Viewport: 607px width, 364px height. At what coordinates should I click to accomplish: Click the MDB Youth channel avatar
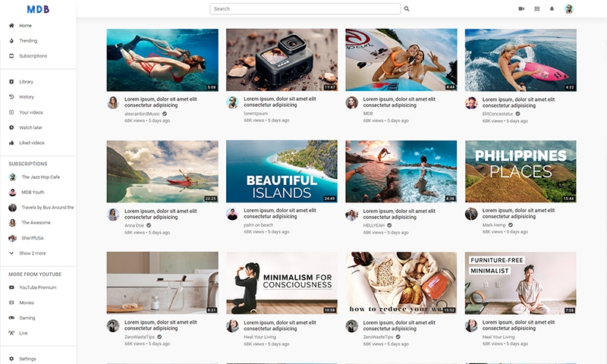click(12, 193)
